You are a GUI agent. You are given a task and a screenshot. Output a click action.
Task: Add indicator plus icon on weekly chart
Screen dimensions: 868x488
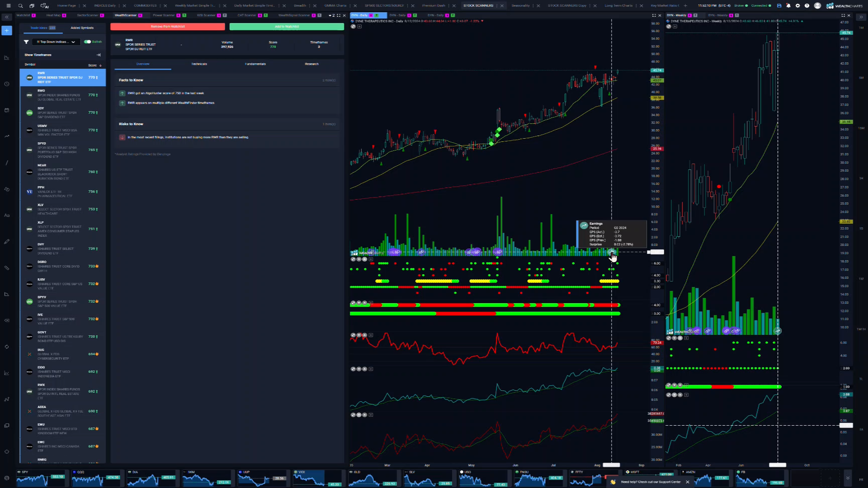[x=675, y=27]
